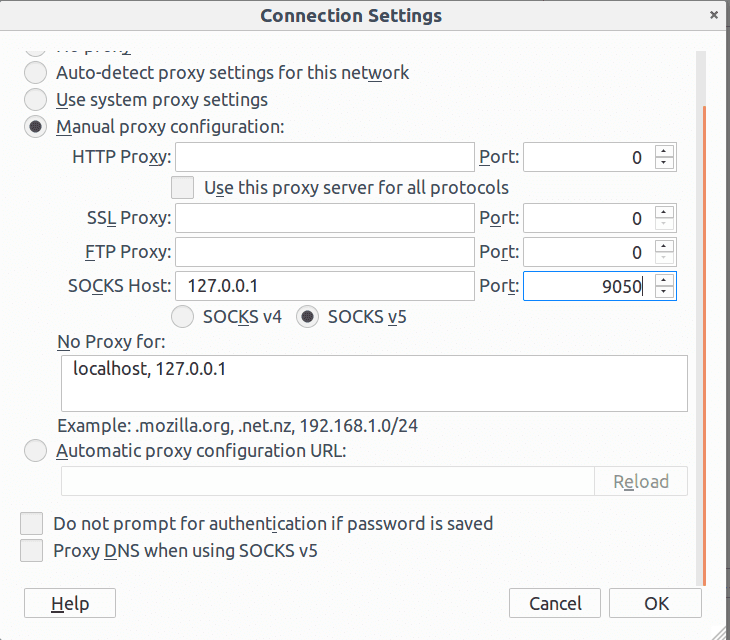The height and width of the screenshot is (640, 730).
Task: Decrease SOCKS port 9050 with down arrow
Action: 665,292
